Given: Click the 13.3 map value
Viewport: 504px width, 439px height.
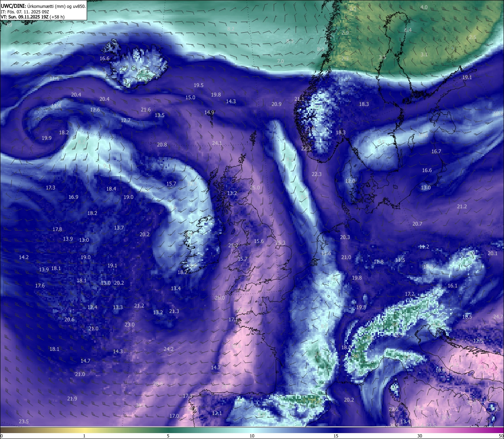Looking at the screenshot, I should 118,307.
